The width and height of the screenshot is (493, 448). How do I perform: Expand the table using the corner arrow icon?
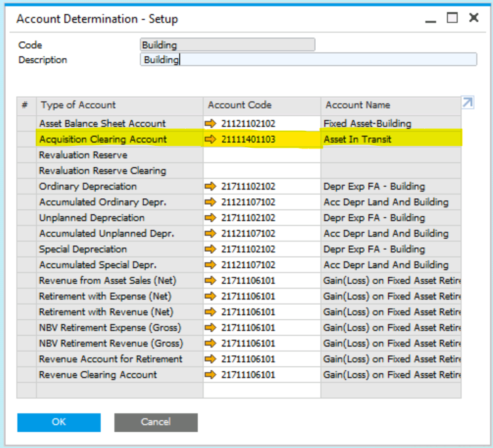[x=467, y=103]
